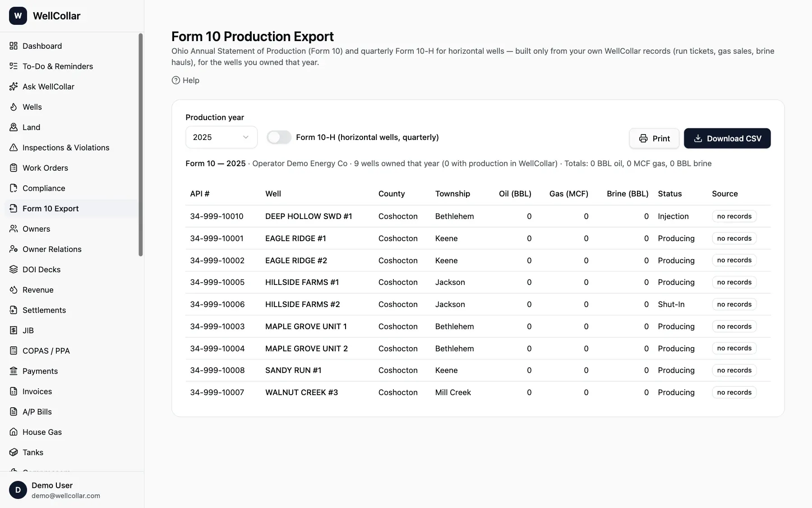
Task: Click the To-Do & Reminders checklist icon
Action: tap(14, 66)
